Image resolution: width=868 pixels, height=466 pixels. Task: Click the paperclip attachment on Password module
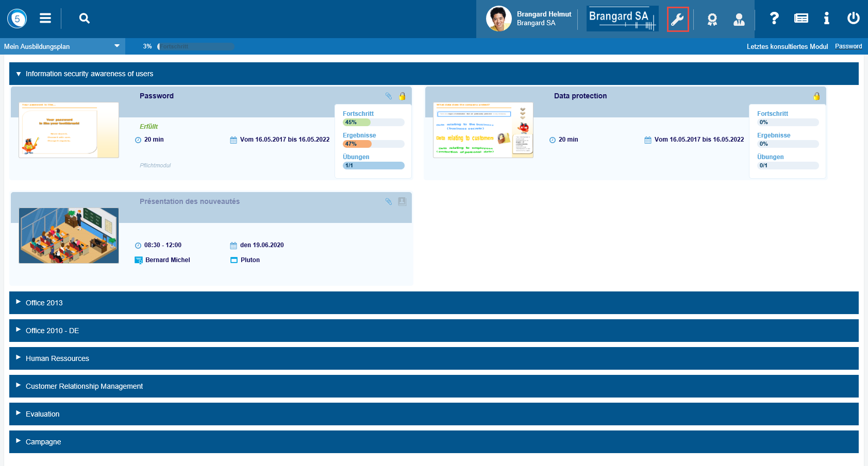tap(389, 96)
